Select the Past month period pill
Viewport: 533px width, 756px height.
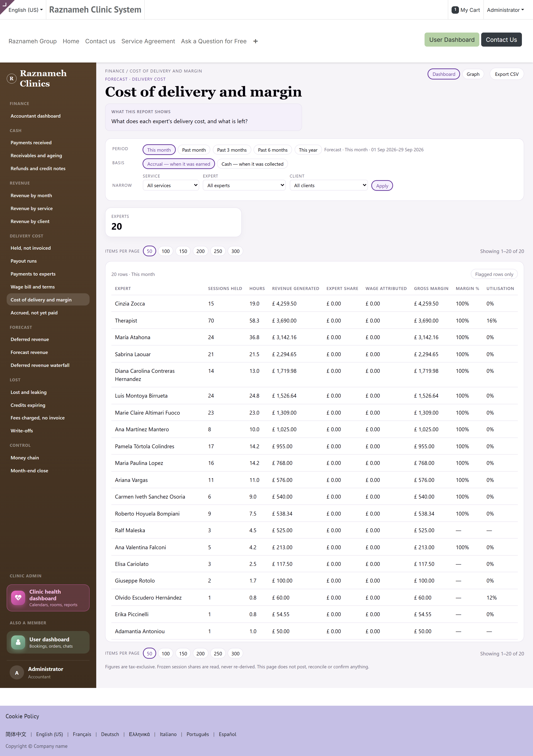(x=194, y=150)
